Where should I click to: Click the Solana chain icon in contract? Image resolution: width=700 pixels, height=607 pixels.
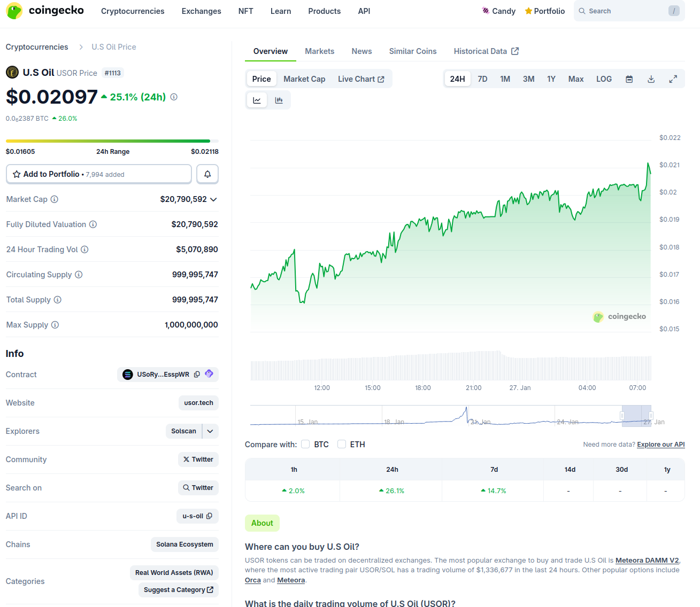128,375
